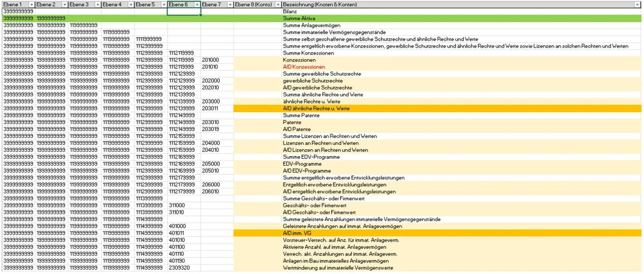
Task: Open the Ebene 4 filter dropdown
Action: [x=130, y=5]
